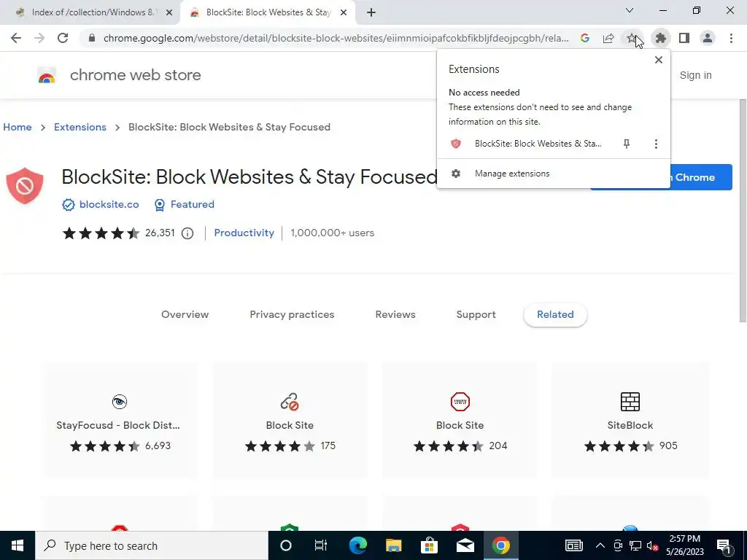Show hidden system tray icons
Screen dimensions: 747x560
coord(600,545)
